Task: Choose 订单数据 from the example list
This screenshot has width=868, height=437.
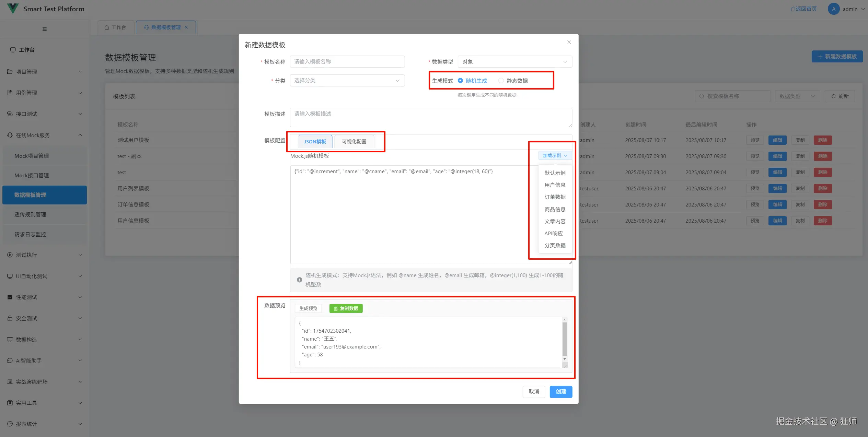Action: click(555, 197)
